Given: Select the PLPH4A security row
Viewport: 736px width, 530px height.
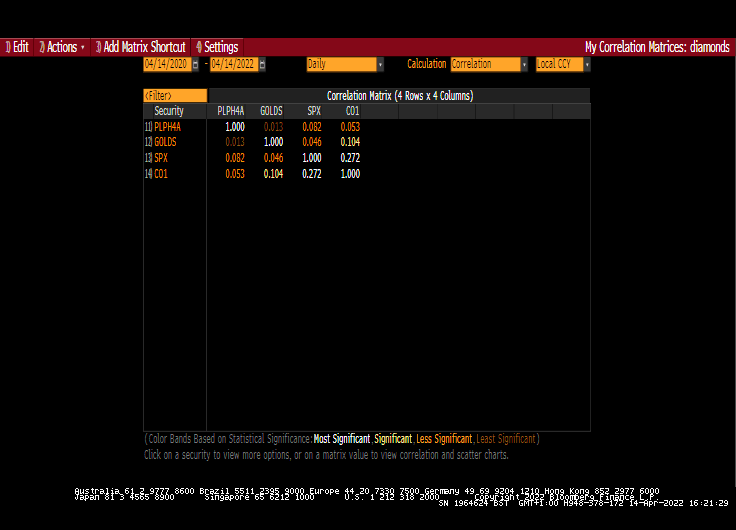Looking at the screenshot, I should tap(167, 127).
